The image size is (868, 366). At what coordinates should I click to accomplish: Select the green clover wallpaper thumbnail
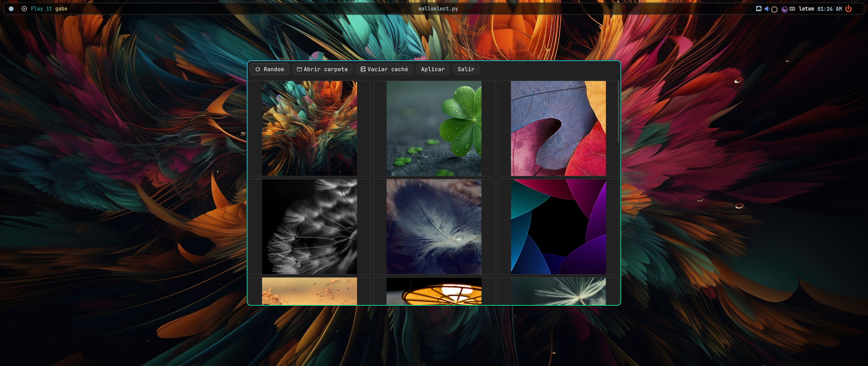(434, 128)
